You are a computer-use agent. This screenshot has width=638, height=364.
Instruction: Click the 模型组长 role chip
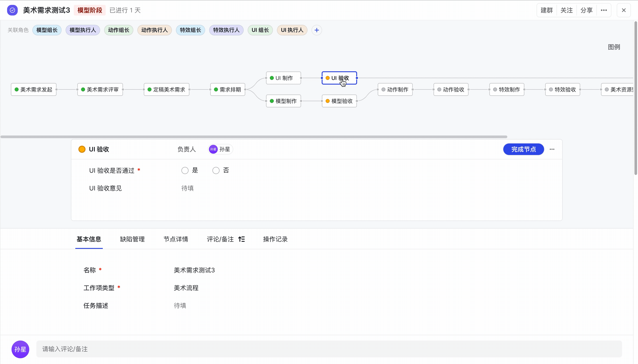[x=47, y=30]
